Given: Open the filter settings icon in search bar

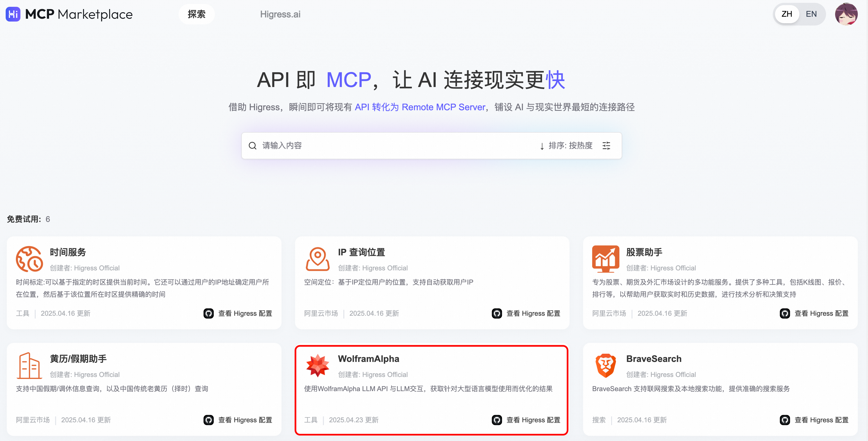Looking at the screenshot, I should coord(606,146).
